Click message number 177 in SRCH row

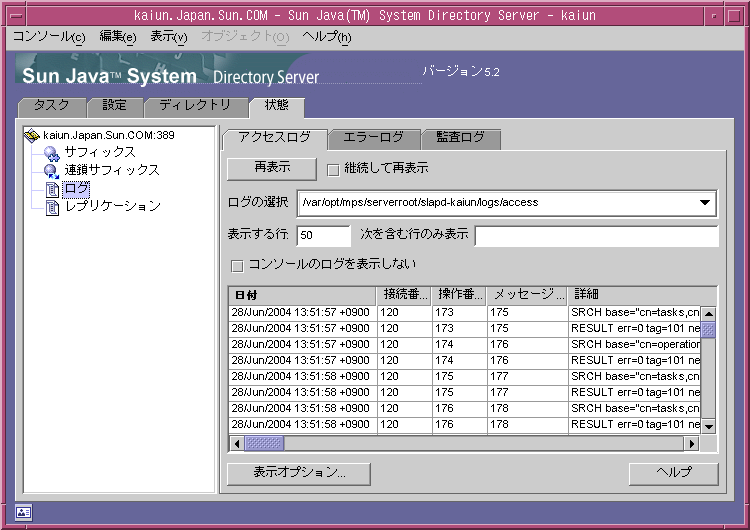528,377
